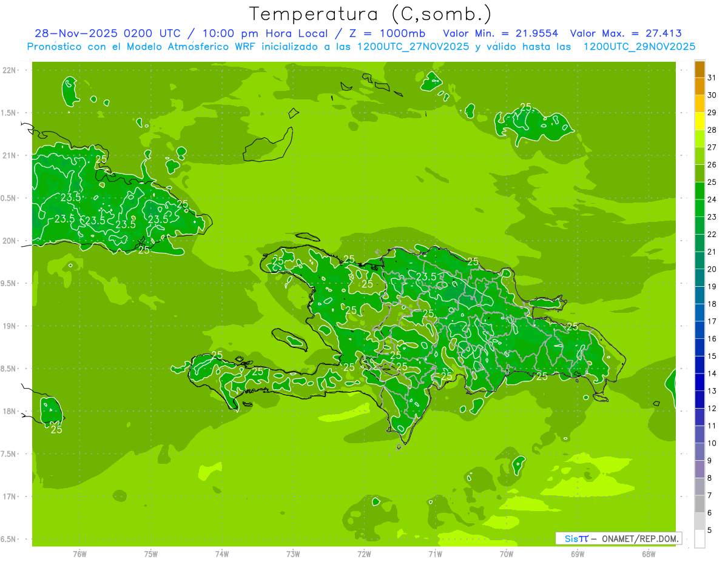Select the '1200UTC_27NOV2025' initialization time text
The width and height of the screenshot is (728, 562).
tap(414, 47)
